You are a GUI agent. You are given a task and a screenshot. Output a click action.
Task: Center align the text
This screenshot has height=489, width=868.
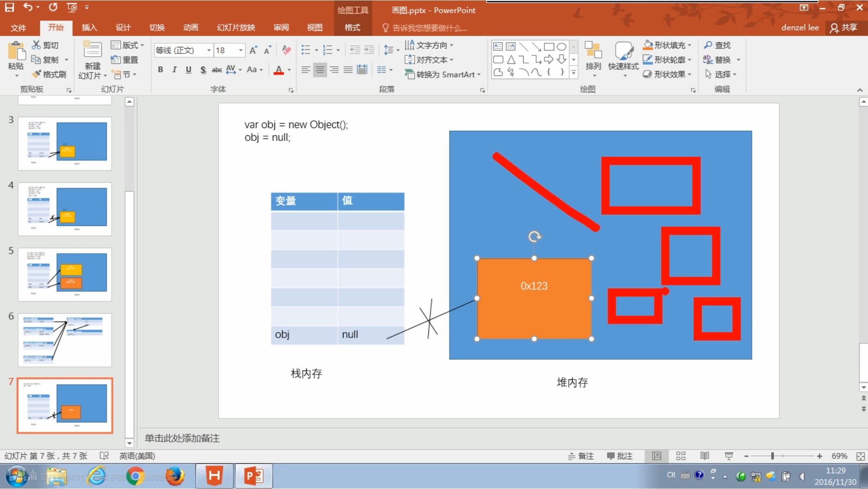(x=320, y=70)
